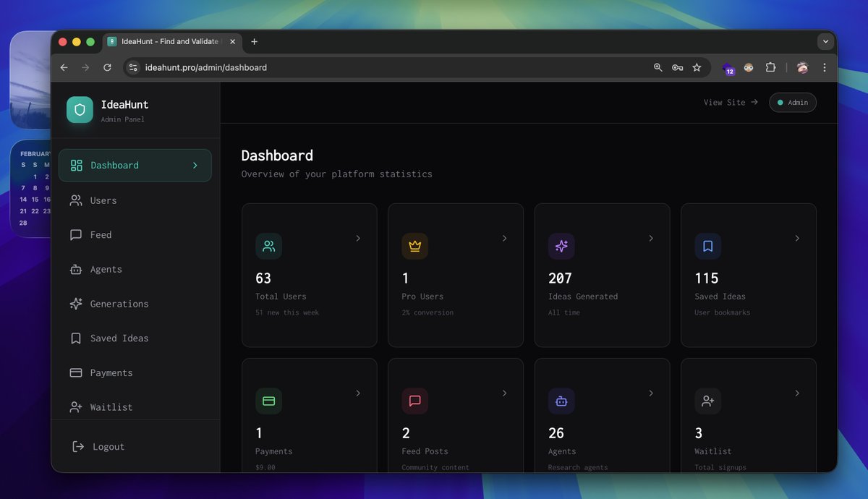Click the 207 Ideas Generated value
The height and width of the screenshot is (499, 868).
pyautogui.click(x=560, y=278)
